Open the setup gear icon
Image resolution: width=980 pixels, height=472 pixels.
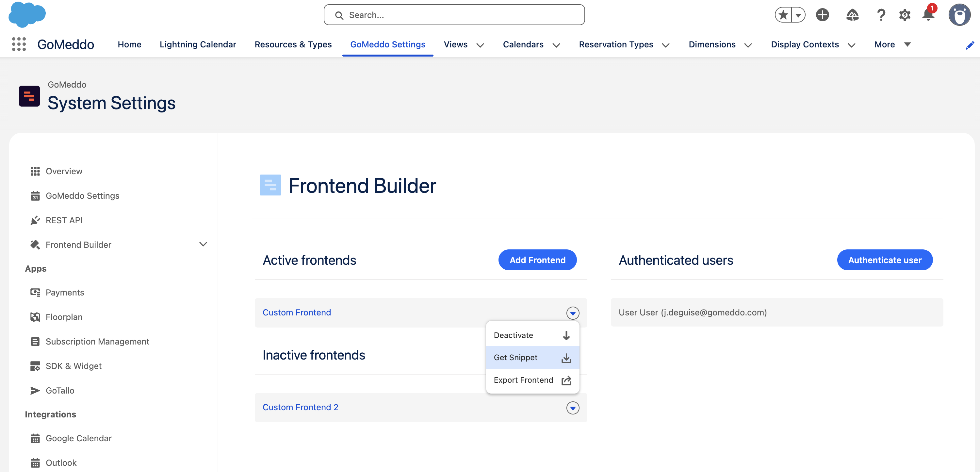[904, 15]
